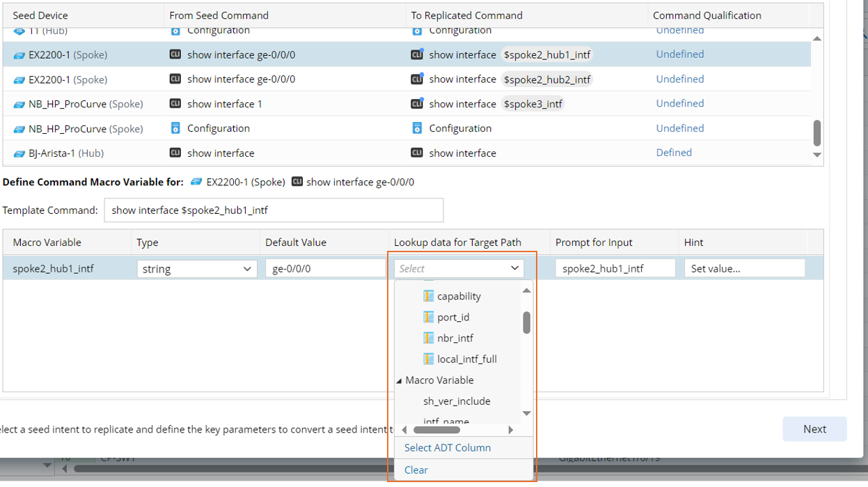Click the BJ-Arista-1 hub device icon

pos(19,153)
